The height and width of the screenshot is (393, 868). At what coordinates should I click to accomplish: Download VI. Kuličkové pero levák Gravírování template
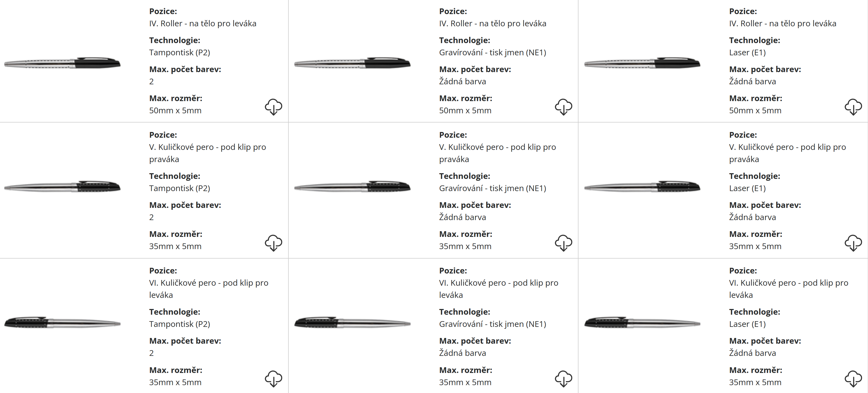tap(563, 378)
